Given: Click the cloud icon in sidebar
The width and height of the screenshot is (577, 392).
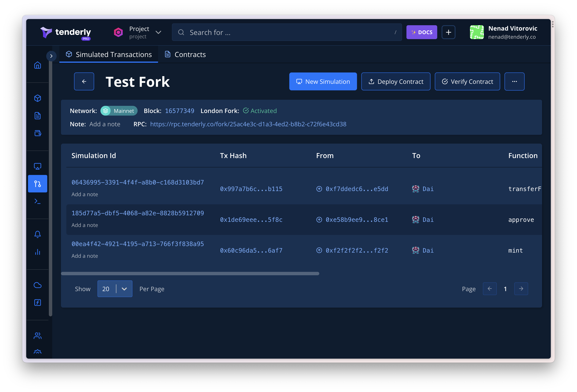Looking at the screenshot, I should [x=38, y=285].
